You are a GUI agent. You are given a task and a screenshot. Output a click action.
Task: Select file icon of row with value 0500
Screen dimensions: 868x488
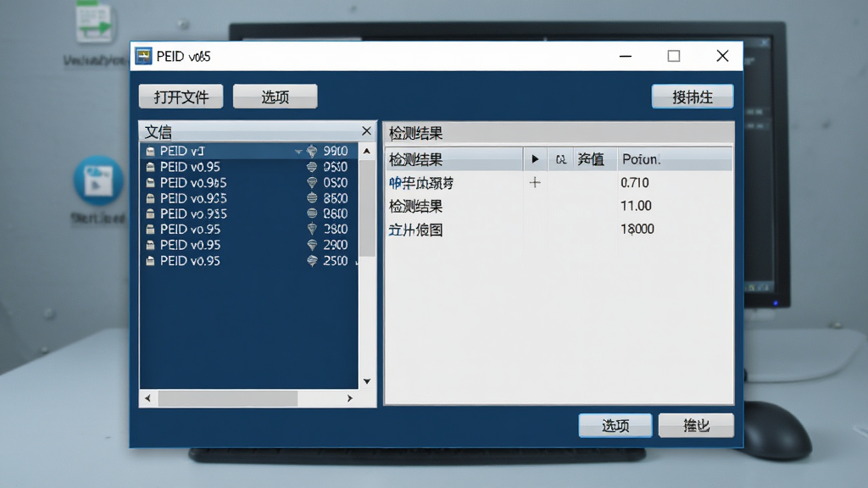[150, 167]
